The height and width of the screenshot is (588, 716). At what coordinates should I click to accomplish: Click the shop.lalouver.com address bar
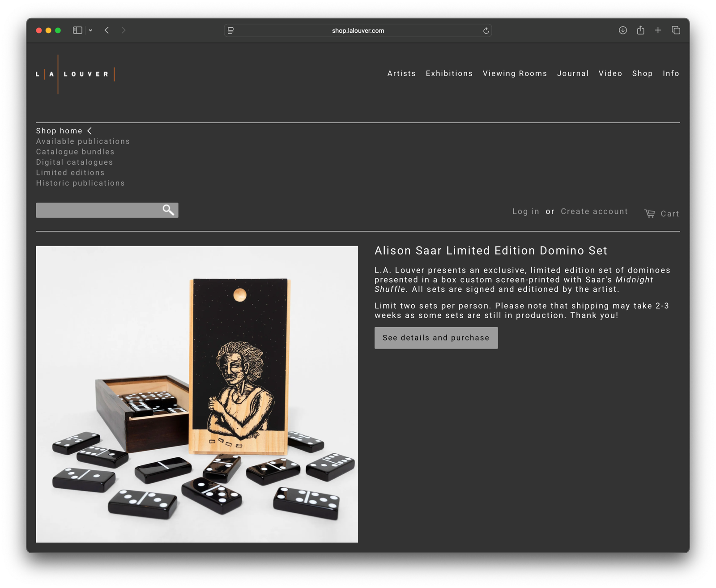pyautogui.click(x=358, y=30)
